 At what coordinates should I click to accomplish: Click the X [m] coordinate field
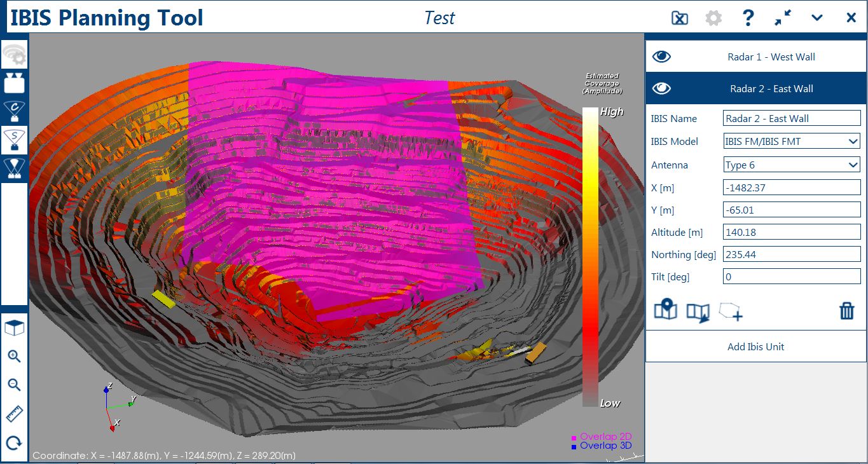792,188
